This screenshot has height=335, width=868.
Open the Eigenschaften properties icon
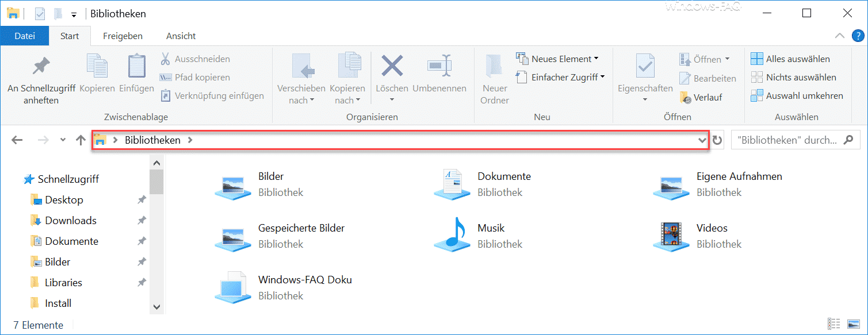(x=645, y=66)
